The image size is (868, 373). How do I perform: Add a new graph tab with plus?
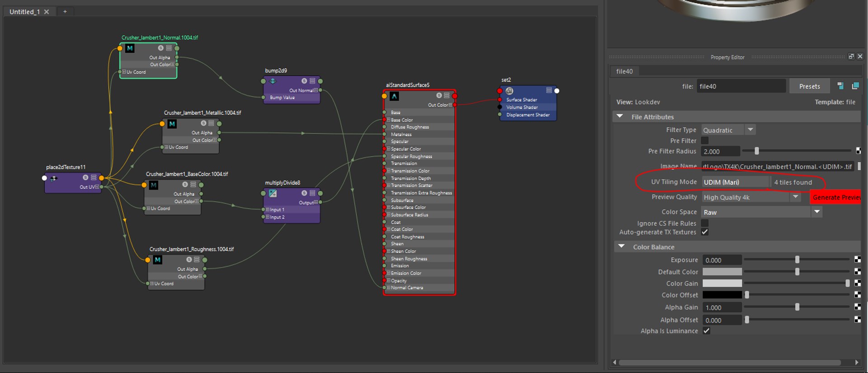click(65, 12)
